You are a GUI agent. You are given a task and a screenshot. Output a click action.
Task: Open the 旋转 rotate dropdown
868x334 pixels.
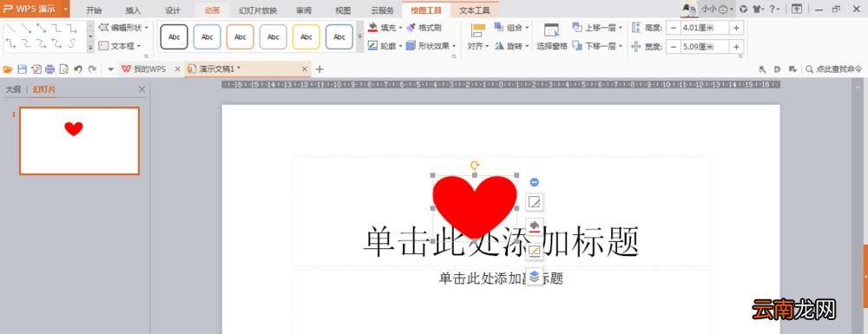click(x=511, y=46)
